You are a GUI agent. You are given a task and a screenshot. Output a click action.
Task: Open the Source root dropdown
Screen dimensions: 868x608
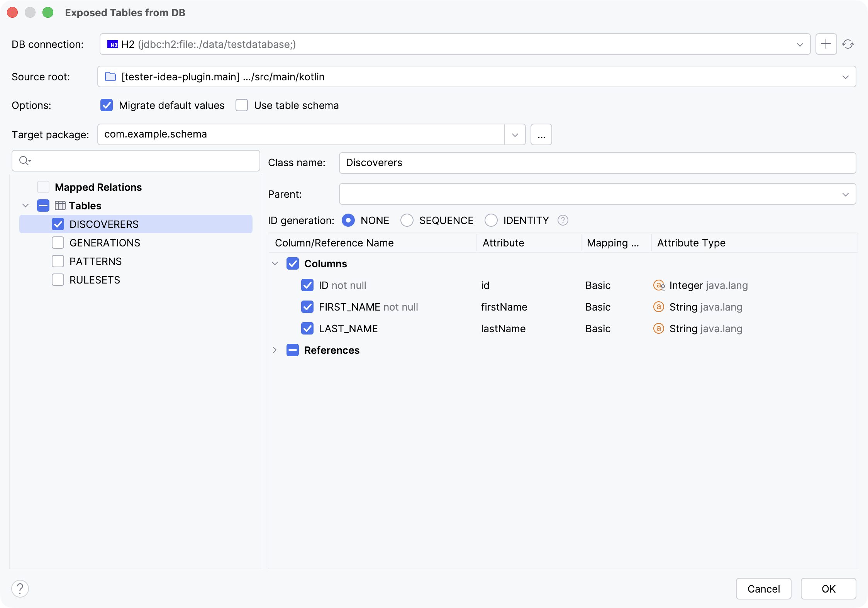pos(846,77)
